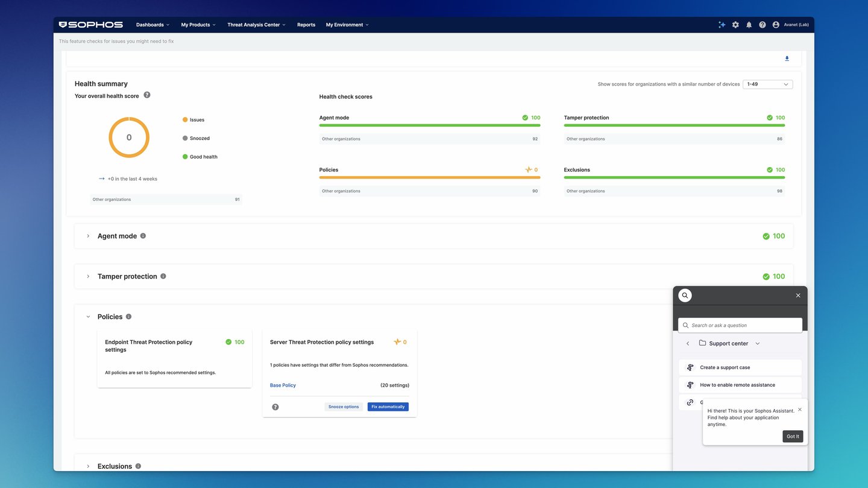Click the overall health score donut chart
The height and width of the screenshot is (488, 868).
tap(129, 138)
